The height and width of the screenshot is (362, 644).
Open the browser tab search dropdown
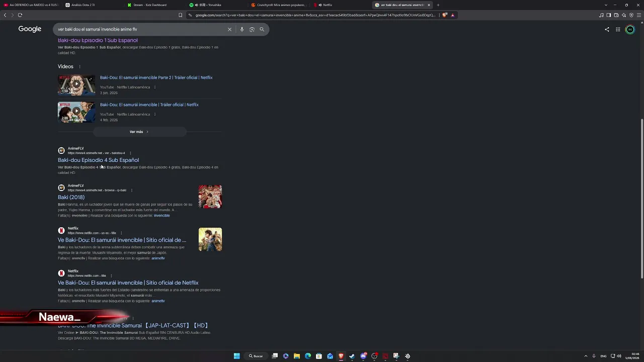click(x=606, y=5)
